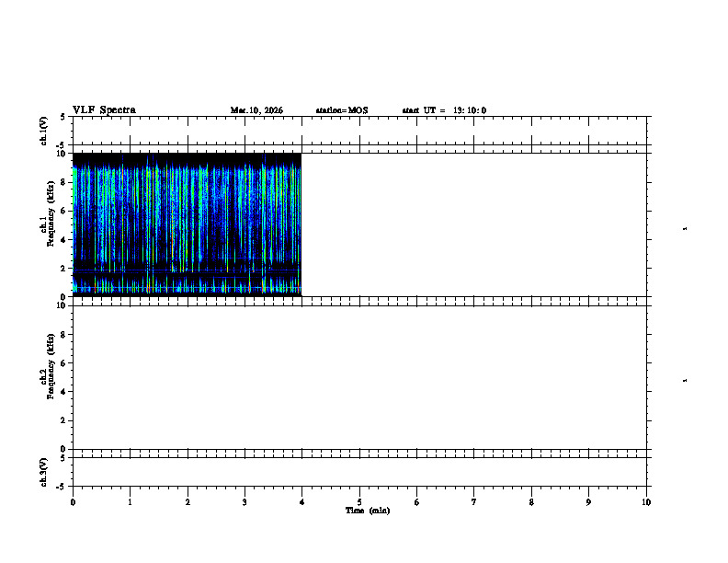Viewport: 728px width, 563px height.
Task: Click the small "1" marker right of ch.1 panel
Action: click(685, 228)
